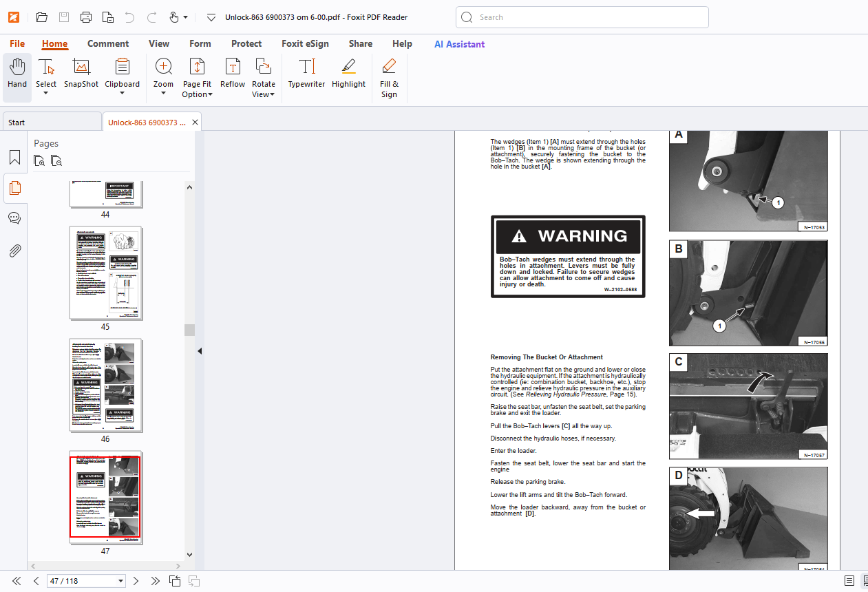Click the next view icon in status bar
Image resolution: width=868 pixels, height=592 pixels.
(194, 581)
